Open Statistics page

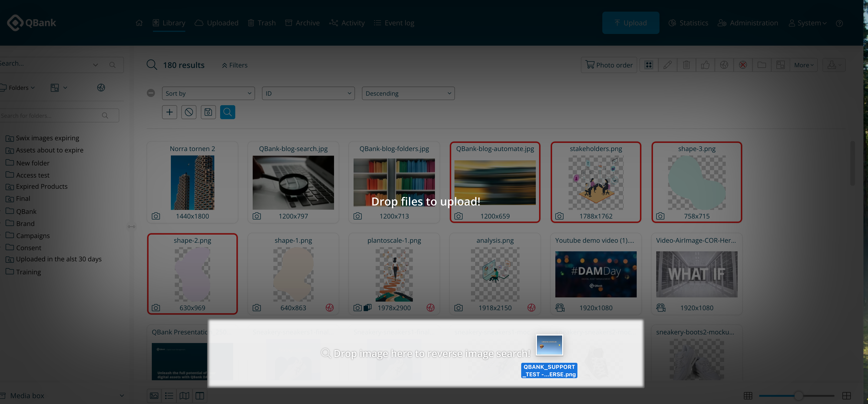688,23
